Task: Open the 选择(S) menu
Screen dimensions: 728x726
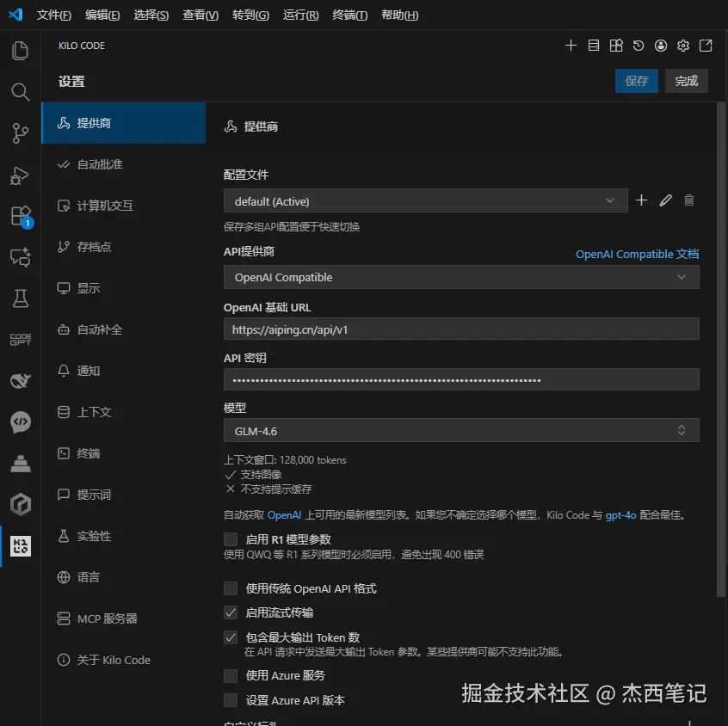Action: tap(151, 15)
